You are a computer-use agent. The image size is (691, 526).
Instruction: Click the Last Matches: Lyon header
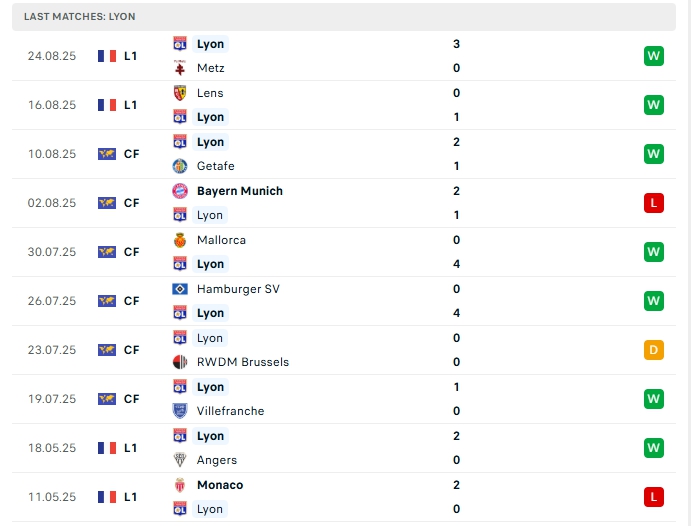coord(80,17)
